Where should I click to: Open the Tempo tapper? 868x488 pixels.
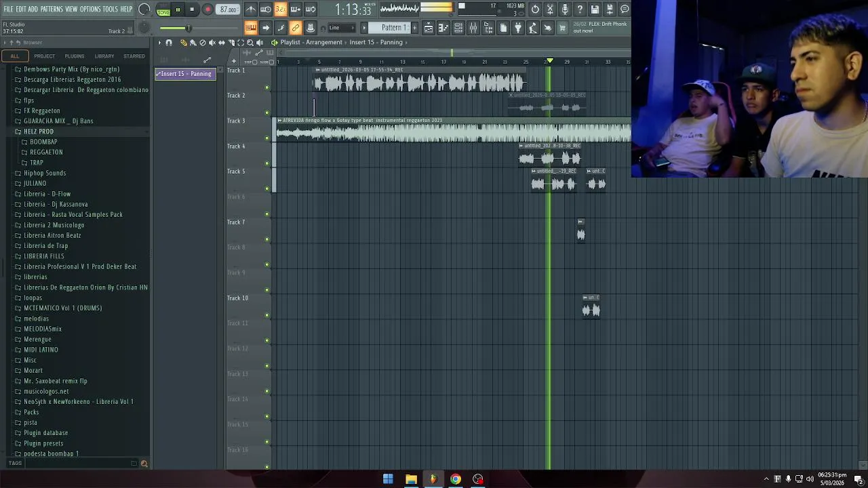[532, 28]
